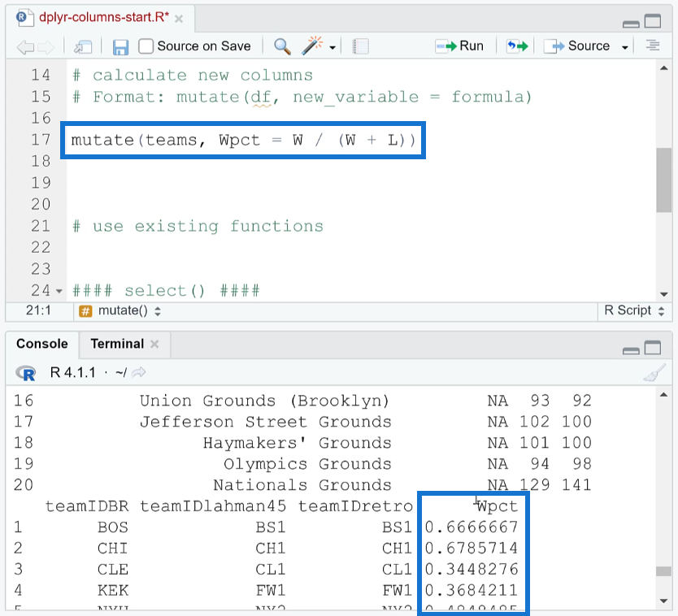Click the '# use existing functions' comment

198,226
